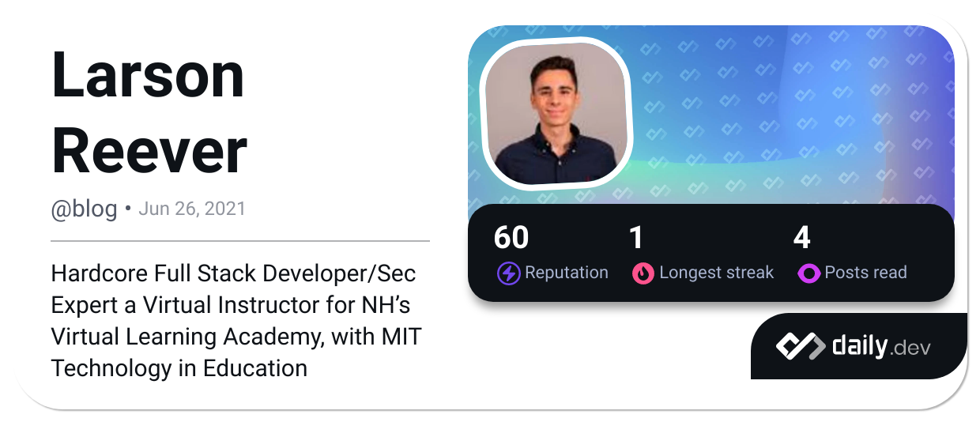Click the Jun 26, 2021 join date

pos(192,209)
